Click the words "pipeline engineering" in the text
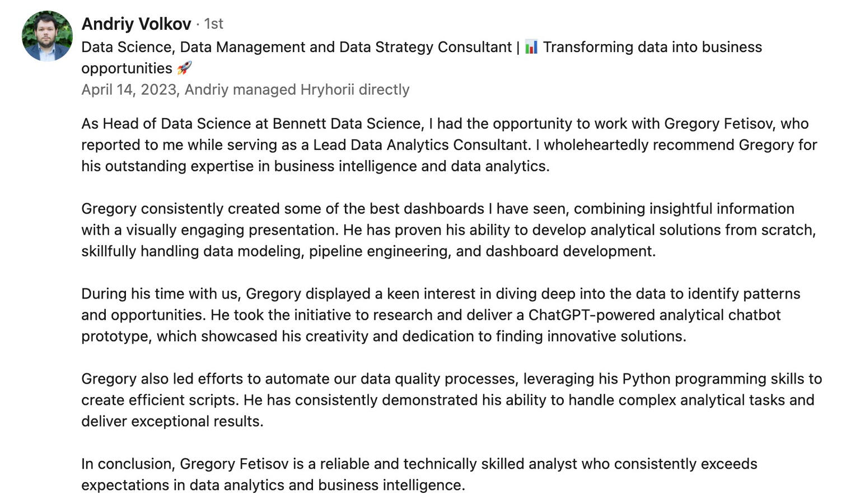 pos(380,251)
